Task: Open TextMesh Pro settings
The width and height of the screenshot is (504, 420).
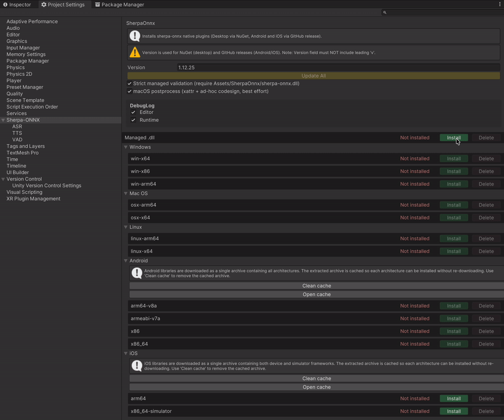Action: pyautogui.click(x=23, y=153)
